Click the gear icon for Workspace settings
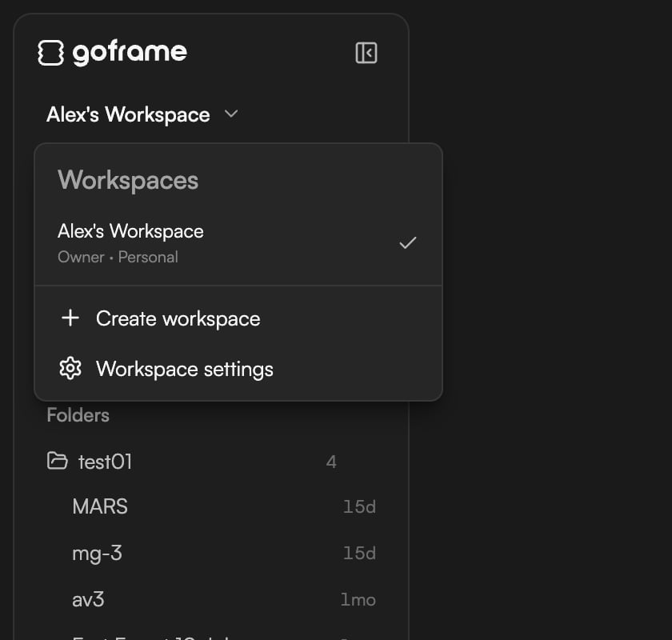 click(x=70, y=368)
